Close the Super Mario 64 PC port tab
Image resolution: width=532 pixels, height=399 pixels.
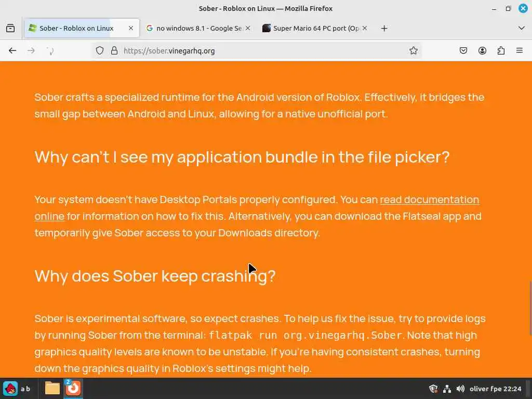pos(364,28)
